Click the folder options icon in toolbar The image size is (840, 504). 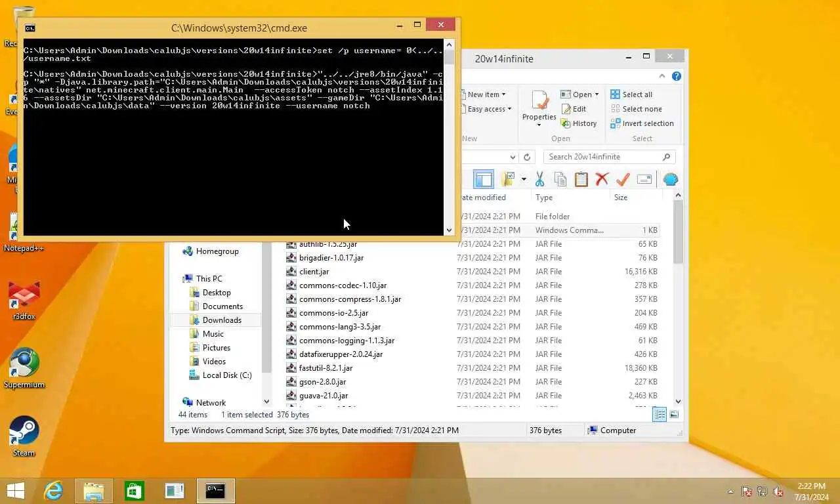[508, 179]
